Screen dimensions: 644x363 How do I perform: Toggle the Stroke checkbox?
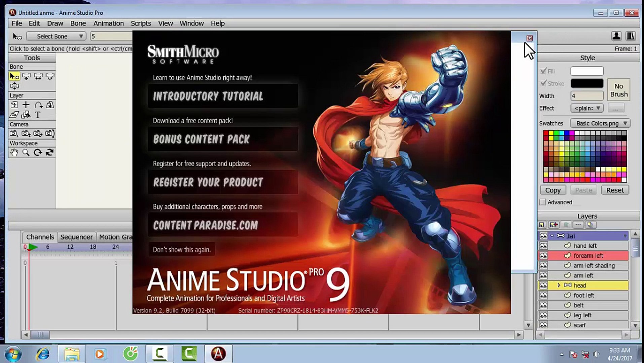click(x=543, y=83)
